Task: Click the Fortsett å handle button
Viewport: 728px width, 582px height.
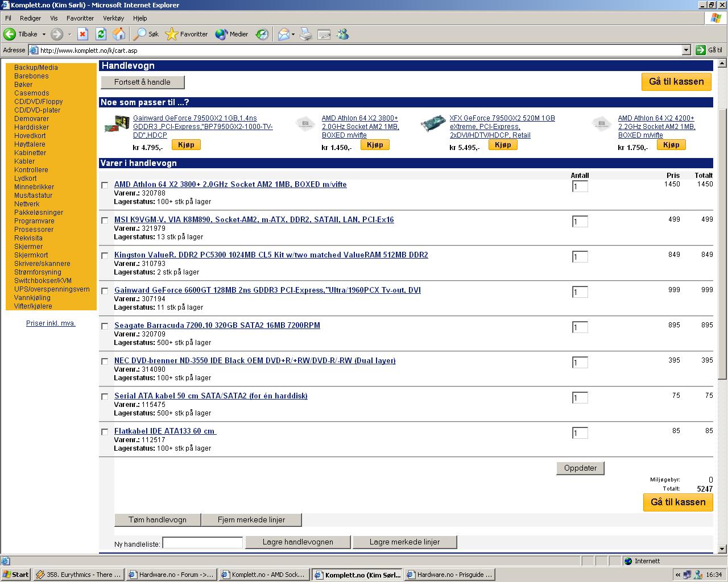Action: (142, 82)
